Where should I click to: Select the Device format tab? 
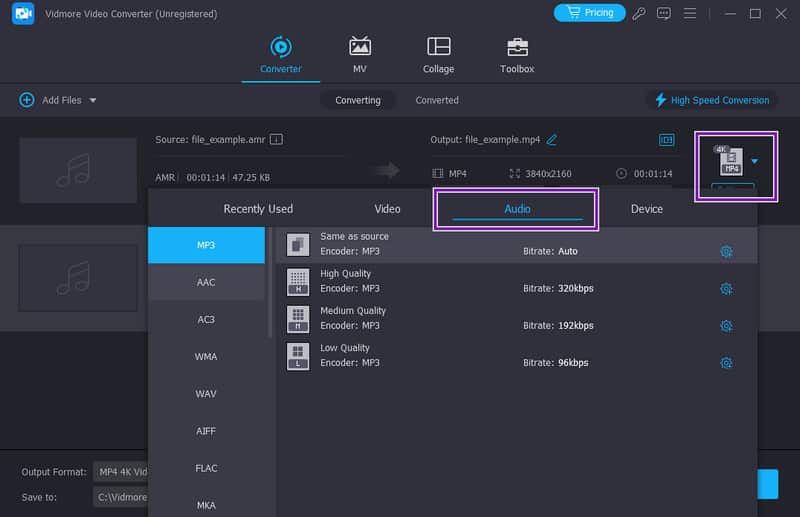tap(646, 209)
